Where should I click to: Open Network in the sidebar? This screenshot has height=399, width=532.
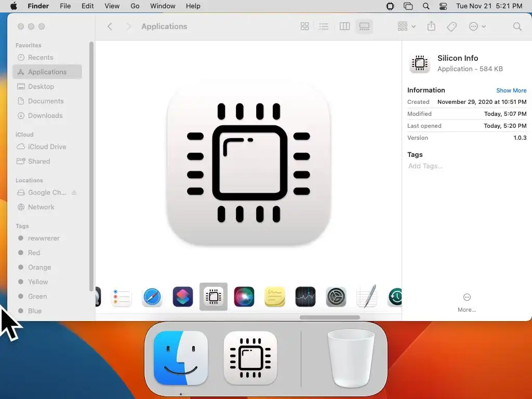tap(47, 207)
